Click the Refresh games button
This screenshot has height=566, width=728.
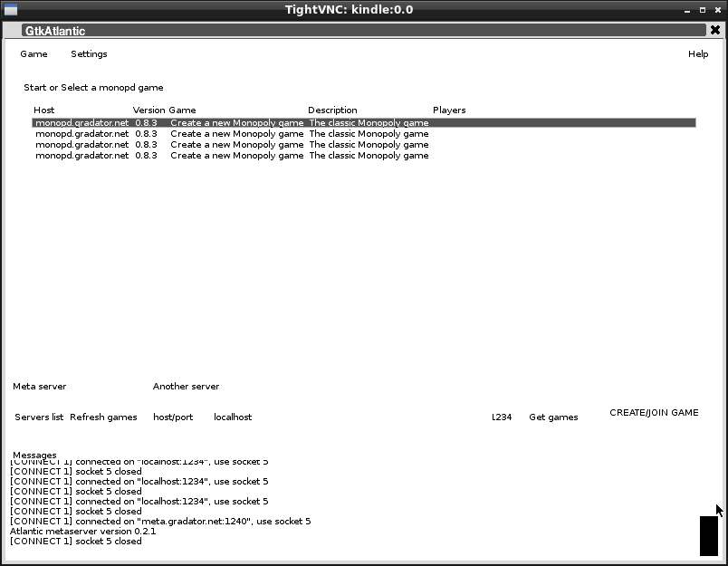pos(103,417)
